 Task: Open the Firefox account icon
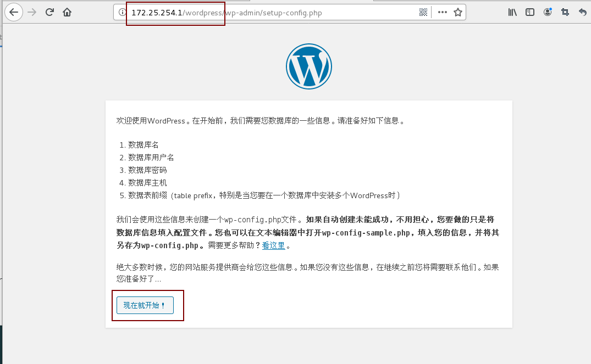click(x=548, y=12)
